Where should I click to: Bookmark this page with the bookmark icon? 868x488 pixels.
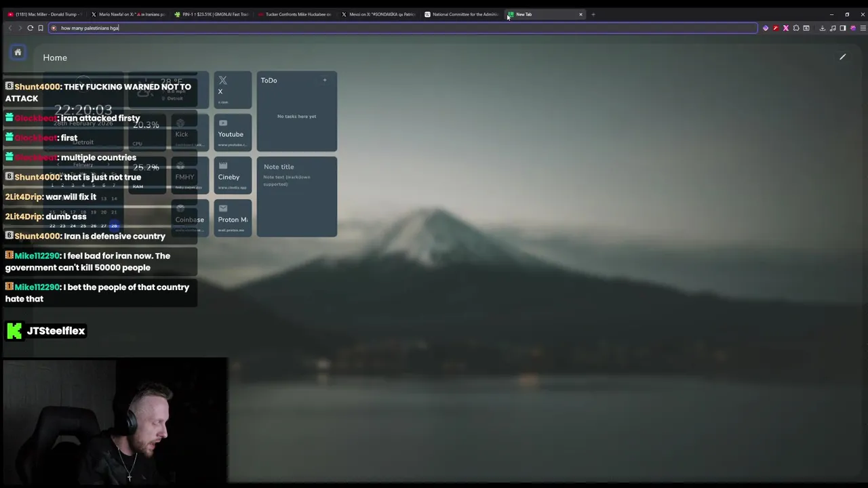(41, 28)
